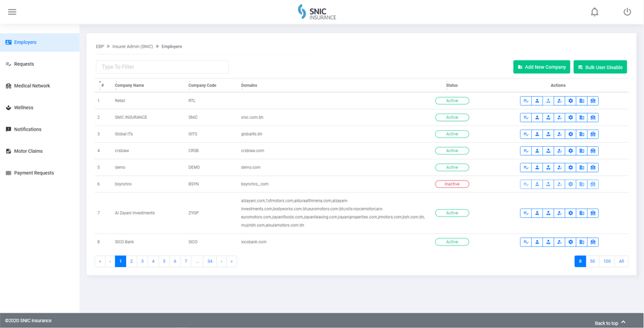Open company folder icon for demo row

(x=582, y=167)
